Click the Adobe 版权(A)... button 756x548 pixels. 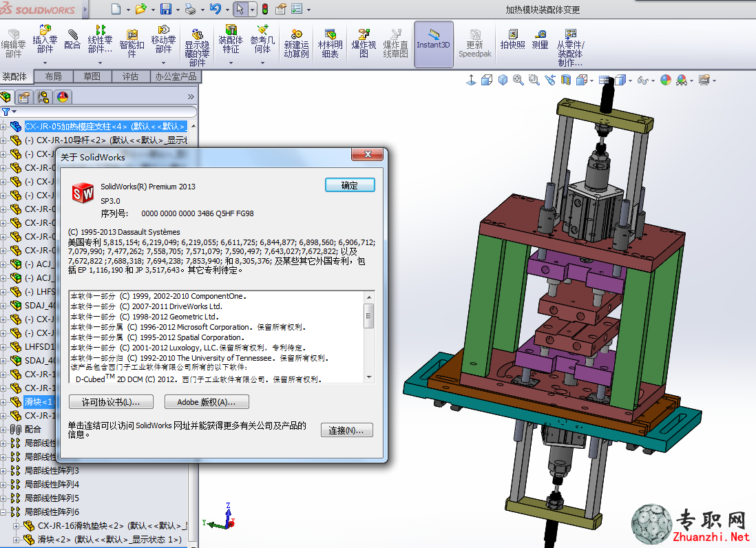(x=207, y=402)
